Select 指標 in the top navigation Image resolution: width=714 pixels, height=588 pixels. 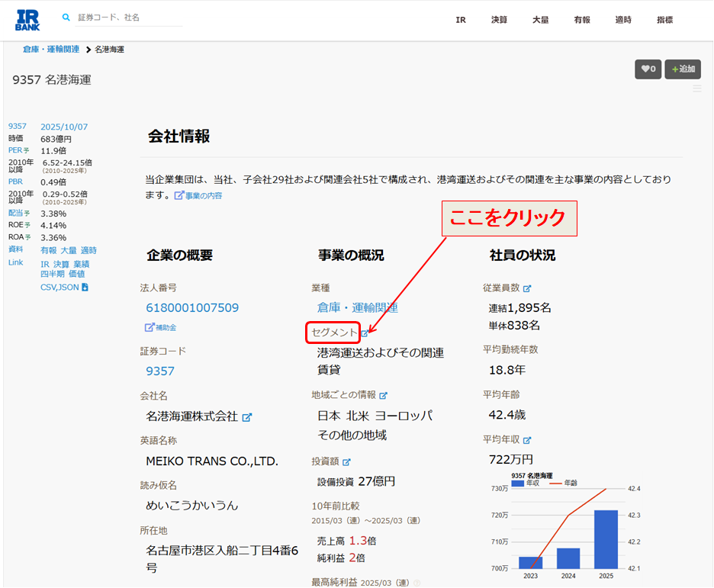[664, 20]
